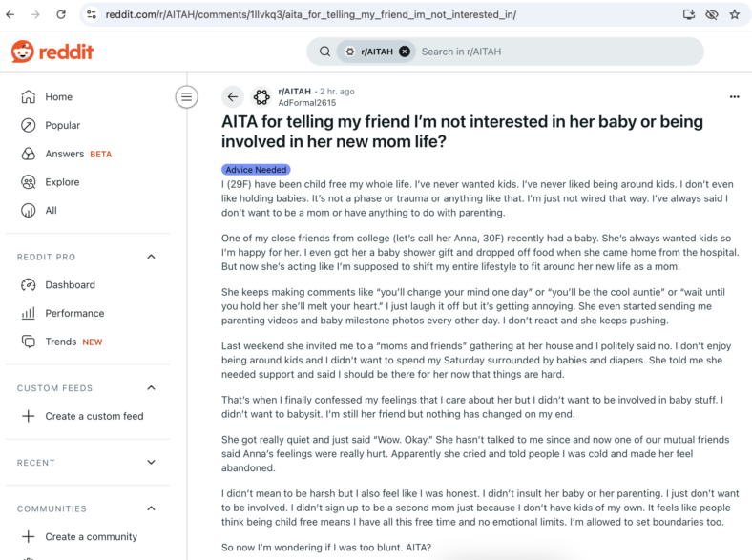Toggle the sidebar collapse hamburger button
The height and width of the screenshot is (560, 752).
coord(186,97)
